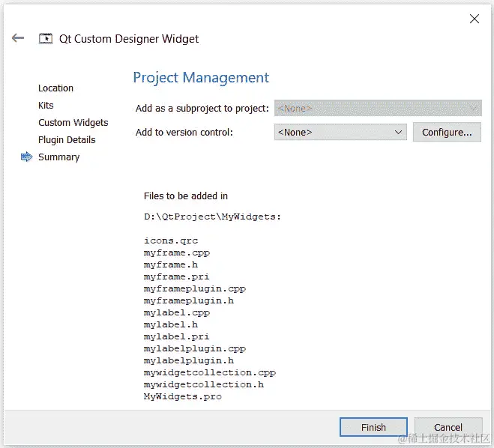Image resolution: width=494 pixels, height=448 pixels.
Task: Click the mylabelplugin.h file entry
Action: point(189,360)
